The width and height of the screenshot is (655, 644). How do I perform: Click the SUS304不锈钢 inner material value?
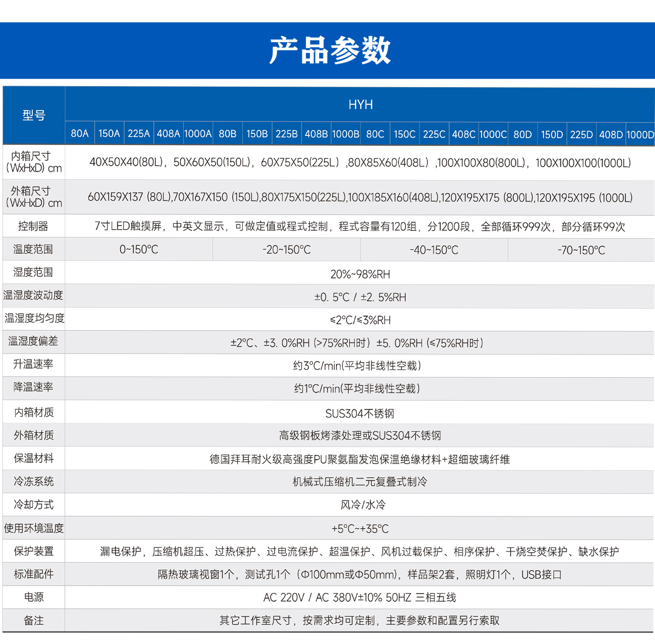pos(360,414)
